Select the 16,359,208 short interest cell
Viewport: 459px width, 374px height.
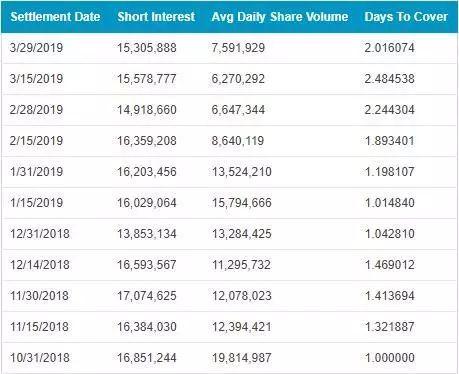pos(147,141)
